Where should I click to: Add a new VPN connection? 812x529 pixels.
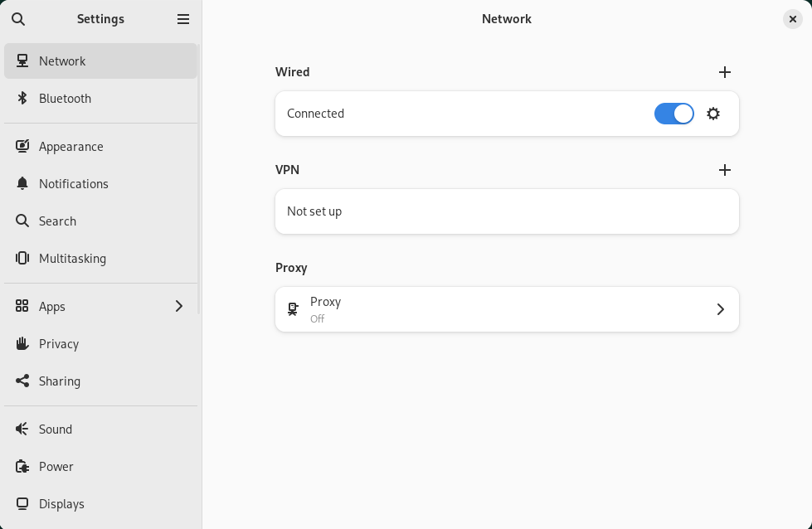(725, 170)
